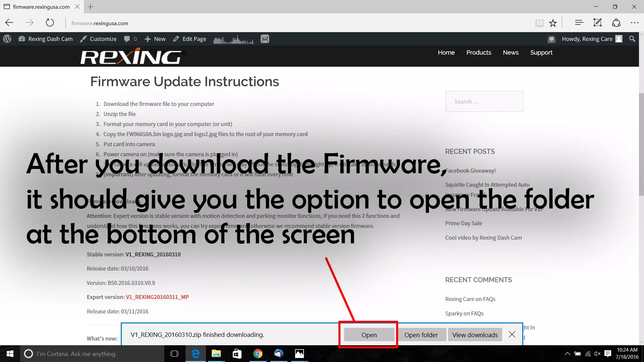Open Support in site navigation
This screenshot has height=362, width=644.
point(541,53)
